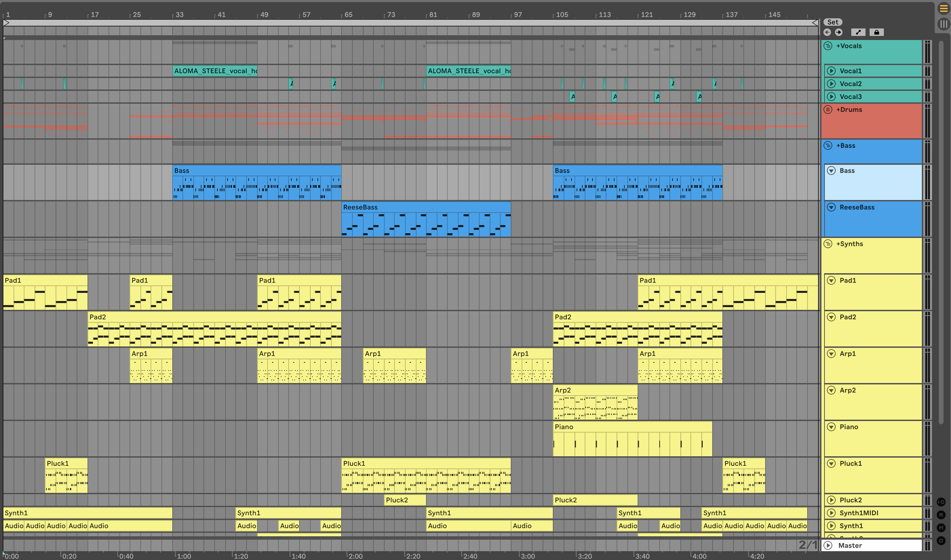Show the Returns section with the R button
Image resolution: width=951 pixels, height=560 pixels.
[941, 515]
